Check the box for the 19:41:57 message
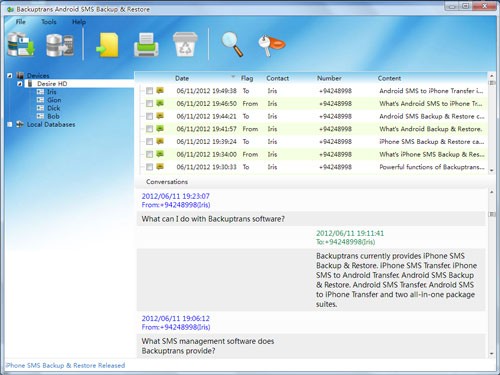 149,129
